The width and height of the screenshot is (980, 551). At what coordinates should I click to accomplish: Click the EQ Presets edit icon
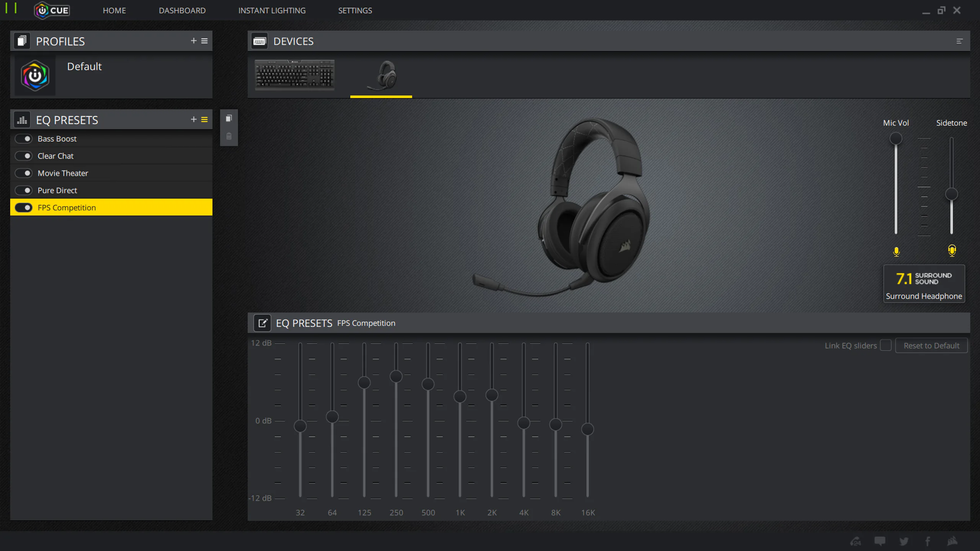tap(262, 323)
